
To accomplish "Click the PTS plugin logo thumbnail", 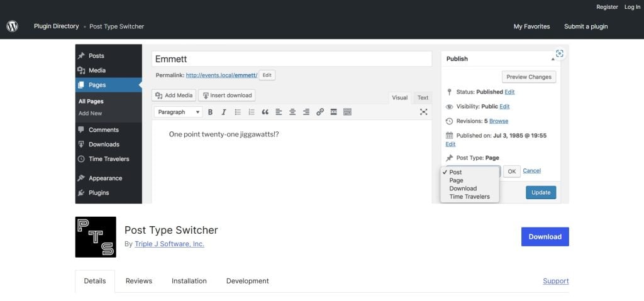I will [96, 237].
